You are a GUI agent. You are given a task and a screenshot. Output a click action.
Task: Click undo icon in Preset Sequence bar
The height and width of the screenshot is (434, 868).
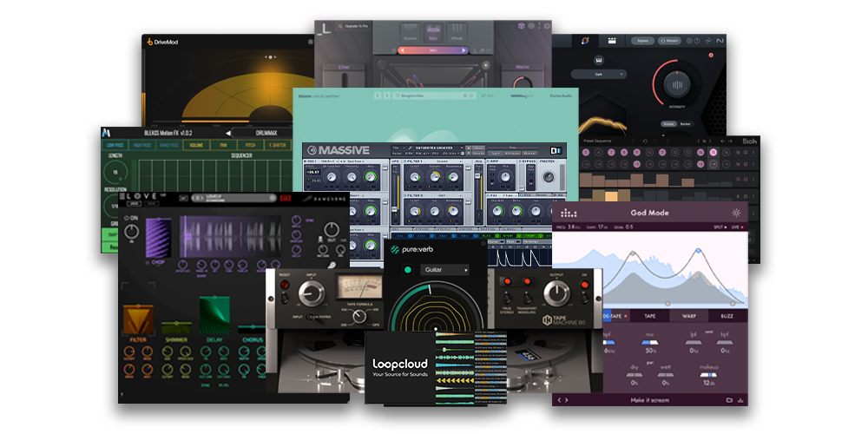click(646, 141)
